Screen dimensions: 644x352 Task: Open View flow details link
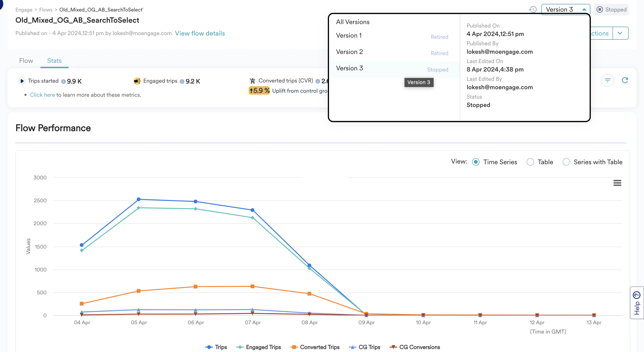[x=200, y=33]
